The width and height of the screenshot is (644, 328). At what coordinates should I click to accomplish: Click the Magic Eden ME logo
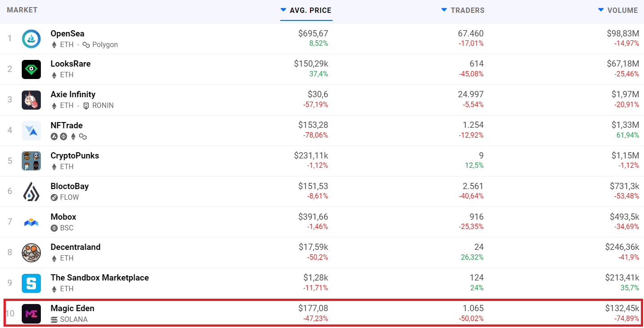click(31, 314)
